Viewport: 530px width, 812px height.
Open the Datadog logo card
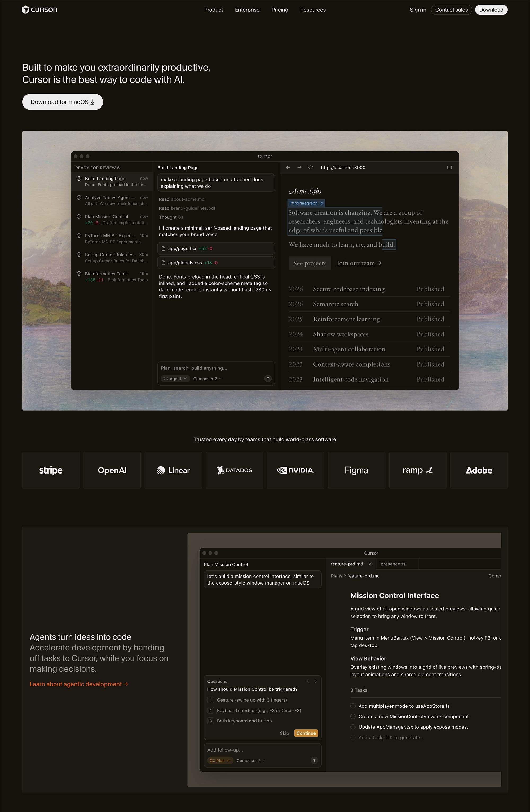tap(235, 470)
